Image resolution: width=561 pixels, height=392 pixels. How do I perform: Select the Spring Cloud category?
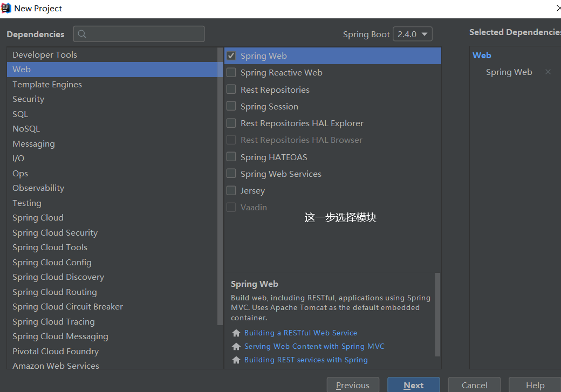coord(112,218)
